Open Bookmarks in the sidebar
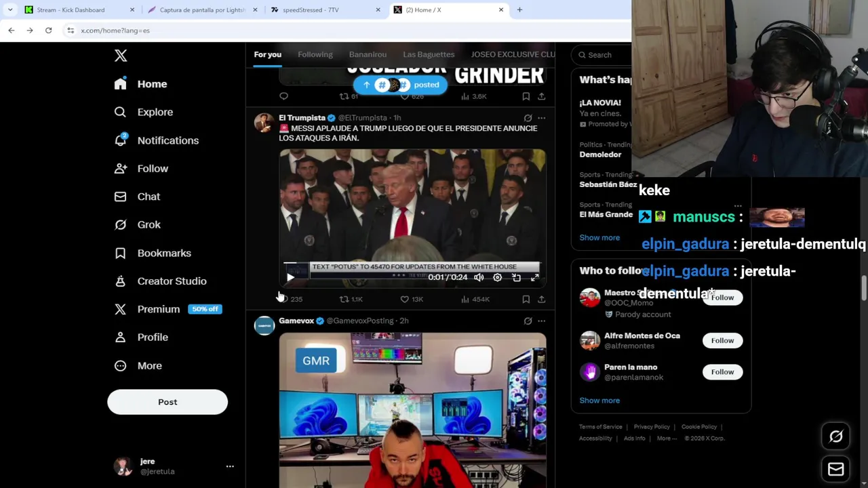This screenshot has height=488, width=868. [153, 253]
